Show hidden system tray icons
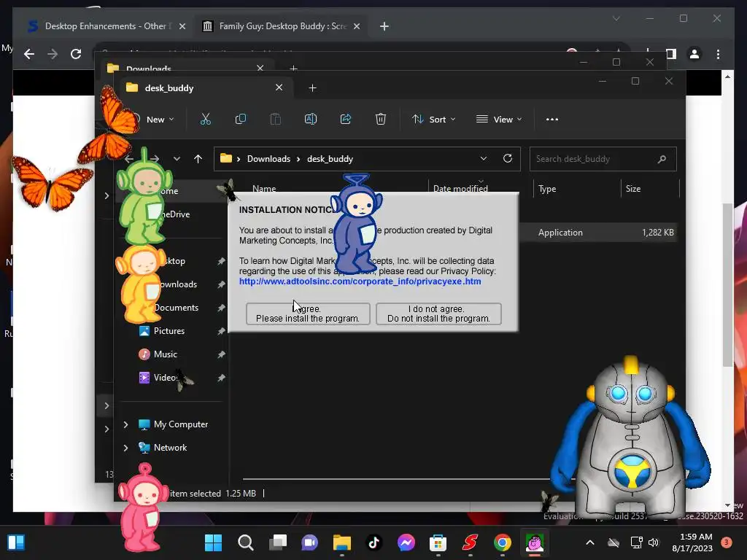747x560 pixels. coord(589,542)
